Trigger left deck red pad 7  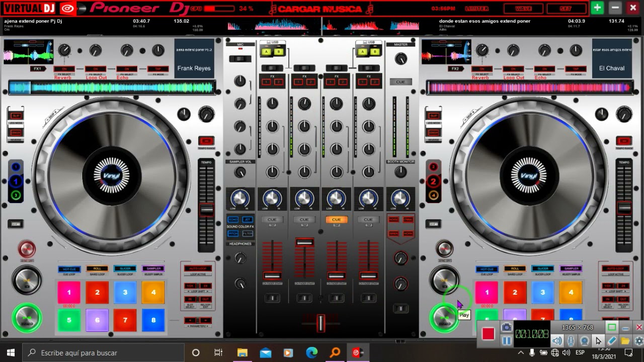[125, 320]
